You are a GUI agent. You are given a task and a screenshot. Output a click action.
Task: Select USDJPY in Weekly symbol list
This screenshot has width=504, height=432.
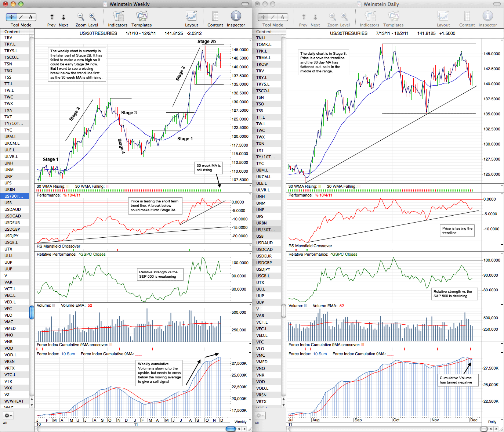(15, 236)
